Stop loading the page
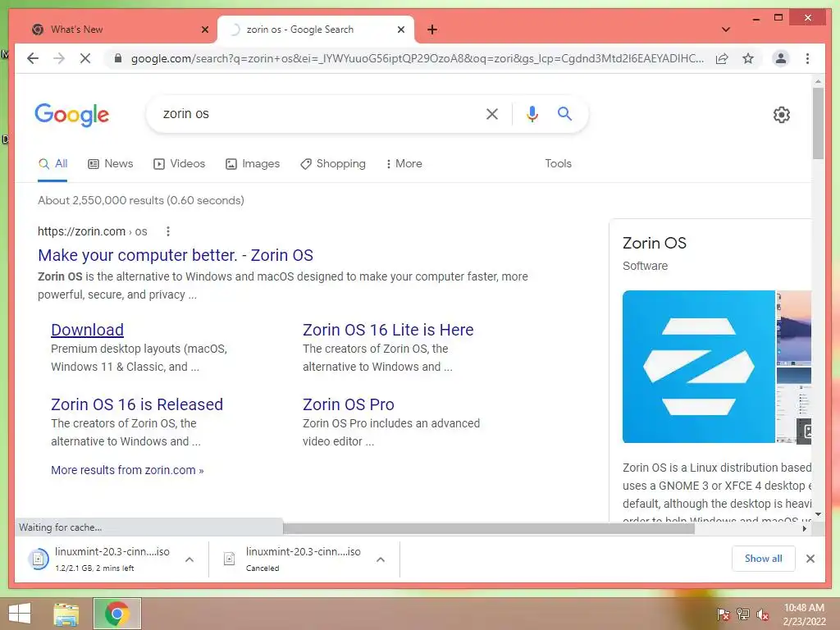Screen dimensions: 840x630 click(x=85, y=58)
